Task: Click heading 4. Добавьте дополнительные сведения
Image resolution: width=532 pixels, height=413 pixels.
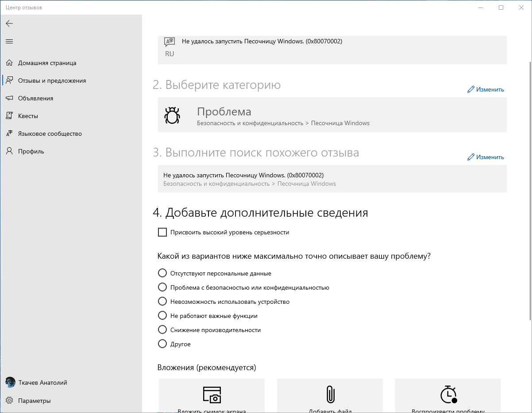Action: 261,213
